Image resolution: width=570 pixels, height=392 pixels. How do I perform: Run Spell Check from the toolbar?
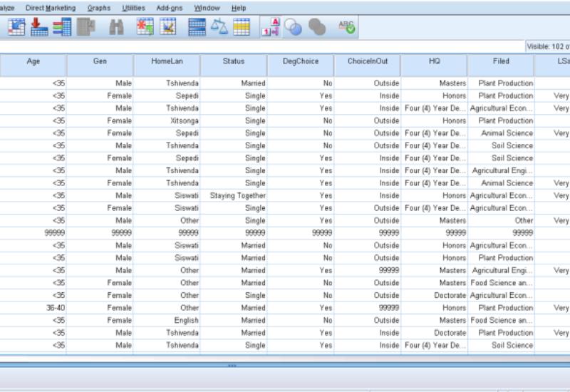[x=347, y=27]
